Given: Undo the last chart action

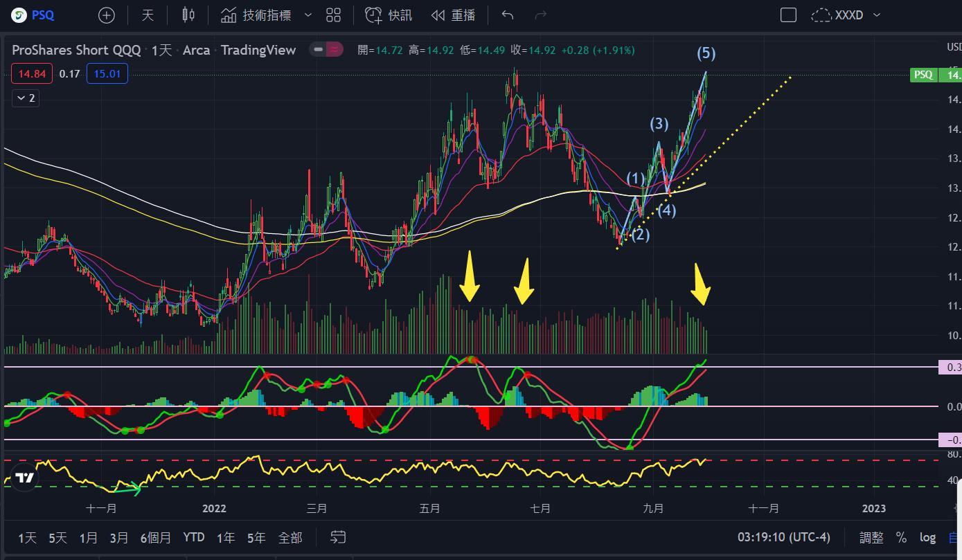Looking at the screenshot, I should click(x=508, y=15).
